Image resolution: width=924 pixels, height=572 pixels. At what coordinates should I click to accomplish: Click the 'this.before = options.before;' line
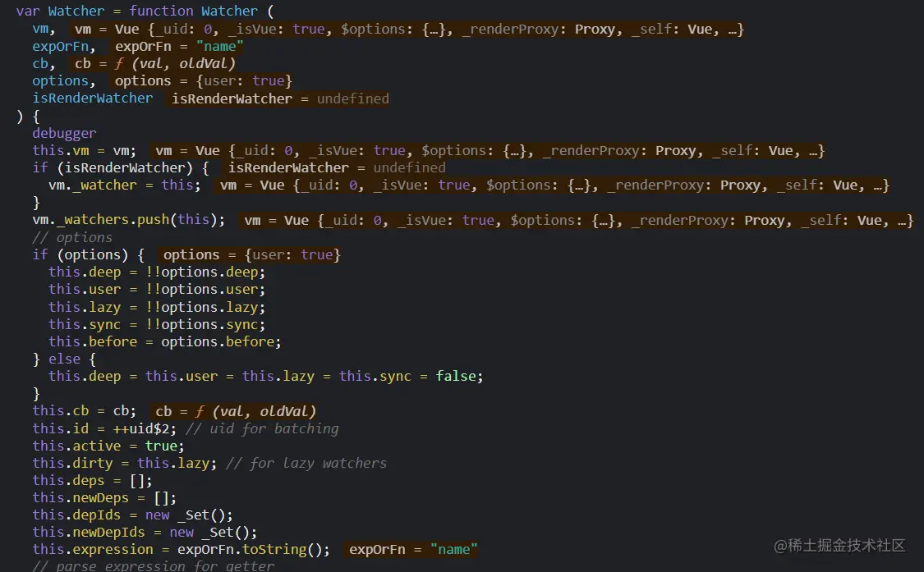(165, 341)
